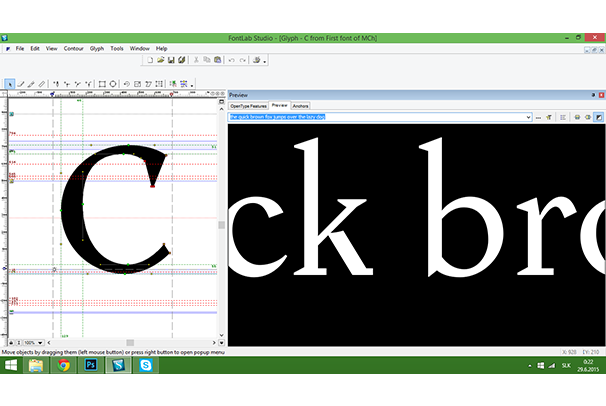Click the Open file folder icon

click(x=160, y=60)
